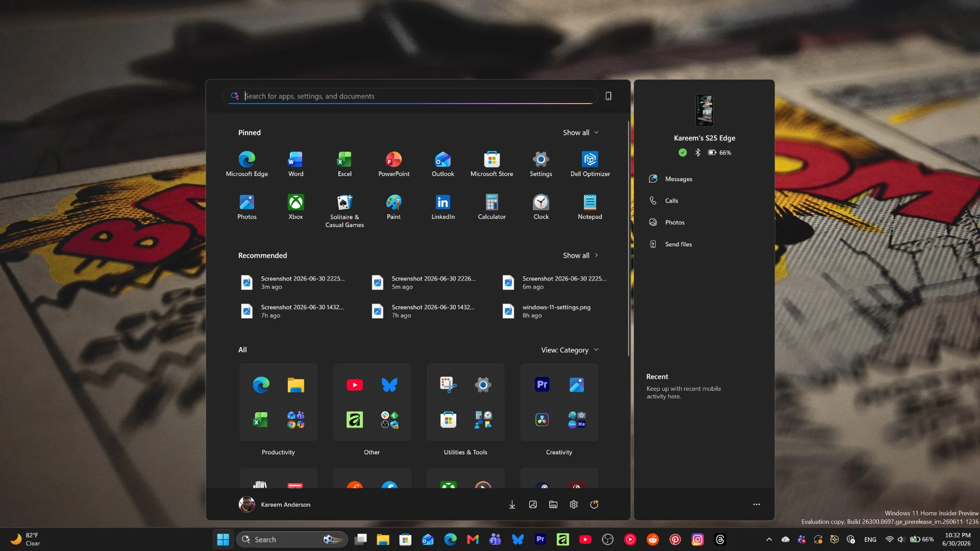The width and height of the screenshot is (980, 551).
Task: Launch YouTube in the Other category
Action: 355,384
